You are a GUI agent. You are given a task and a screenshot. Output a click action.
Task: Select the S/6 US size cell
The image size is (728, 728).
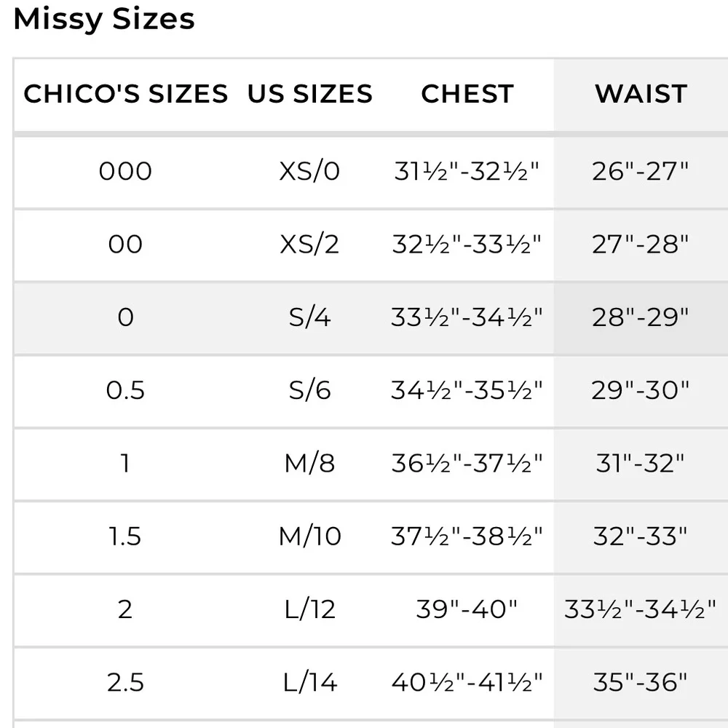coord(309,391)
